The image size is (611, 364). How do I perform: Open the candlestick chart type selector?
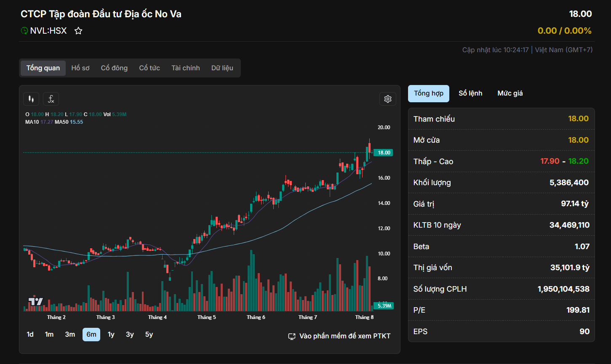31,99
